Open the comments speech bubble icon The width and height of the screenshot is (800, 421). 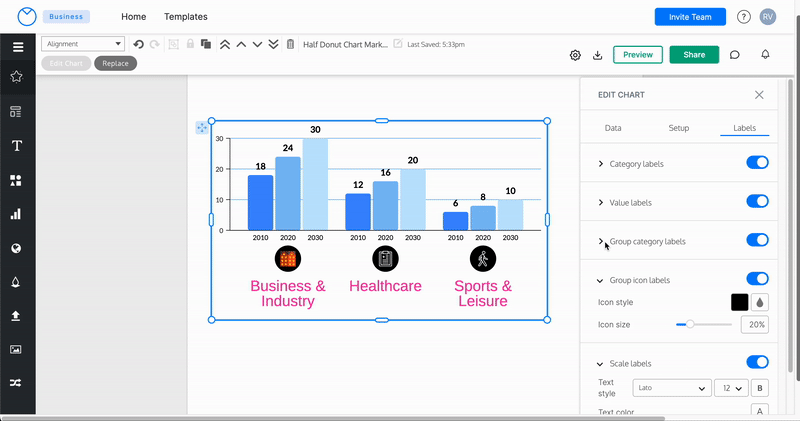click(x=735, y=55)
